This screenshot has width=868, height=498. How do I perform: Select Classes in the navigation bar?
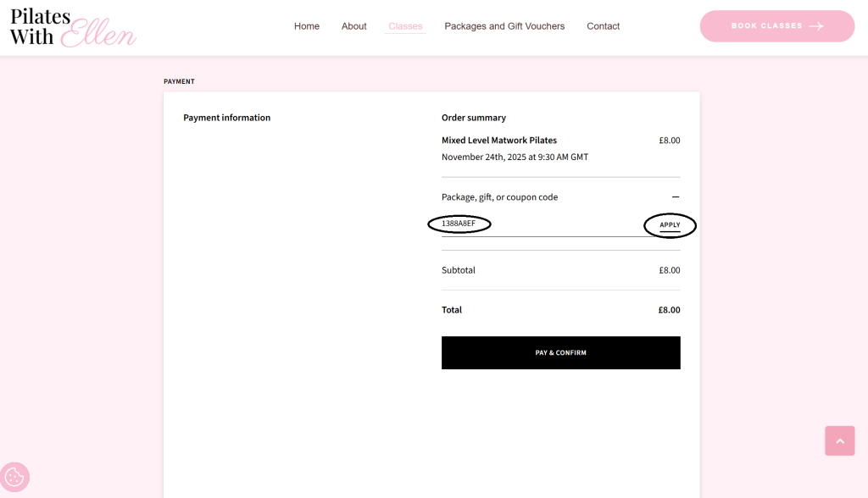click(405, 26)
